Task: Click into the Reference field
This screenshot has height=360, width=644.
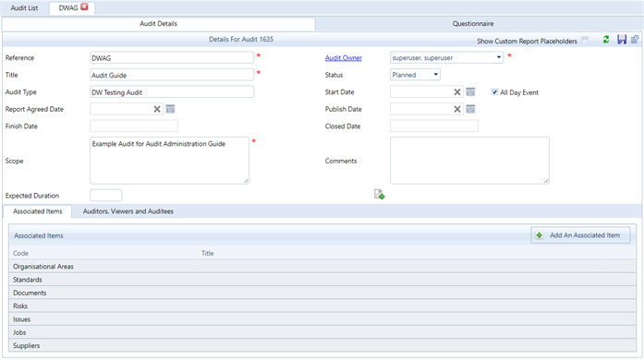Action: pos(172,58)
